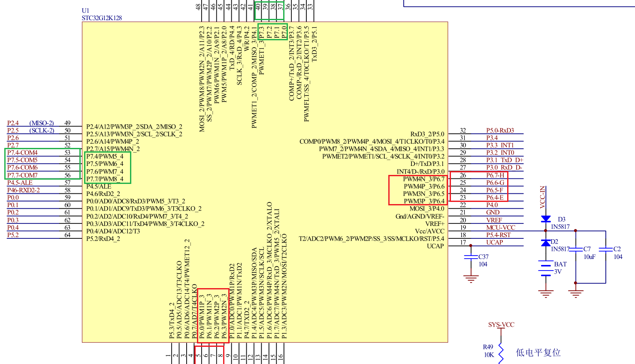Click the P5.2 net label on pin 64
Image resolution: width=635 pixels, height=364 pixels.
click(x=13, y=235)
